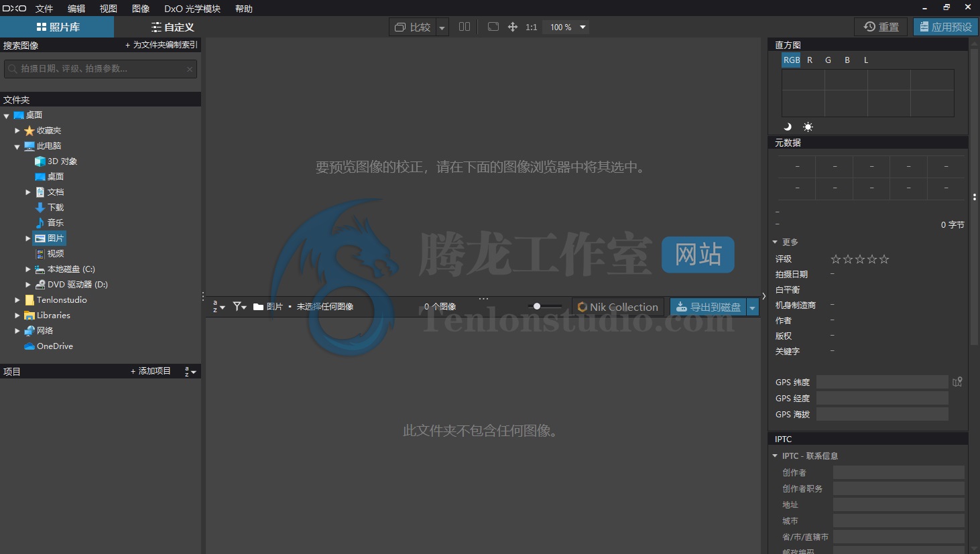Click the 重置 reset button
This screenshot has width=980, height=554.
(881, 27)
